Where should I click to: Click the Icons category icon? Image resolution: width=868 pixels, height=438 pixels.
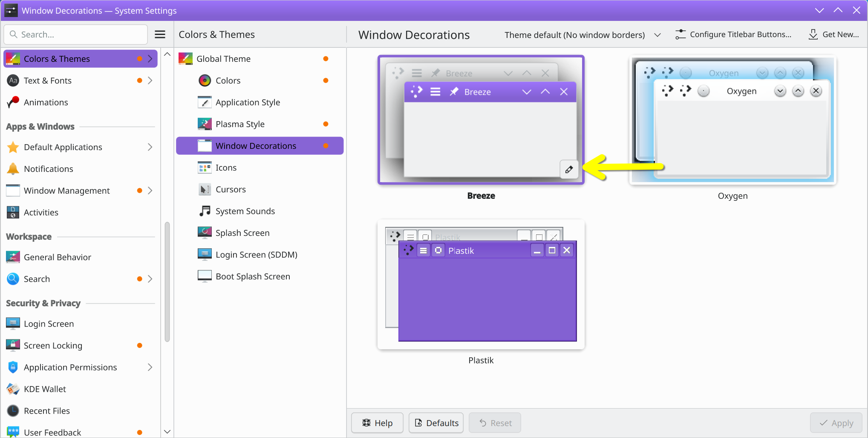pyautogui.click(x=205, y=168)
